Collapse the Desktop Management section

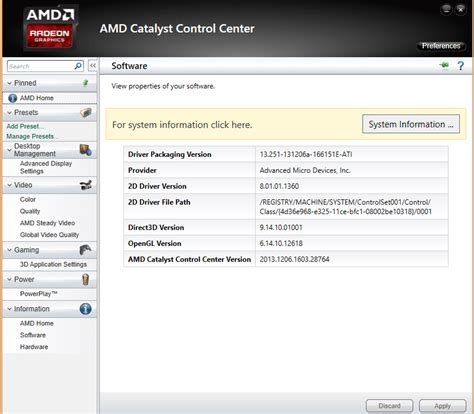tap(9, 150)
